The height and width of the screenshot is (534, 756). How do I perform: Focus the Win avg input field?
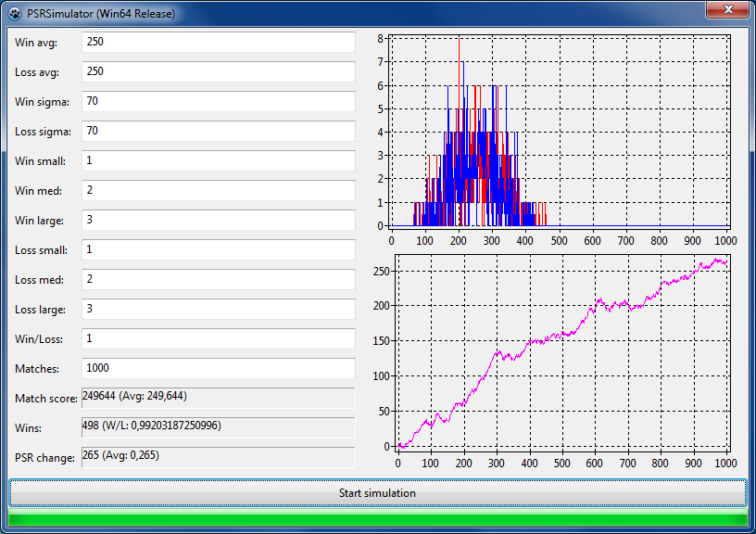(x=219, y=42)
